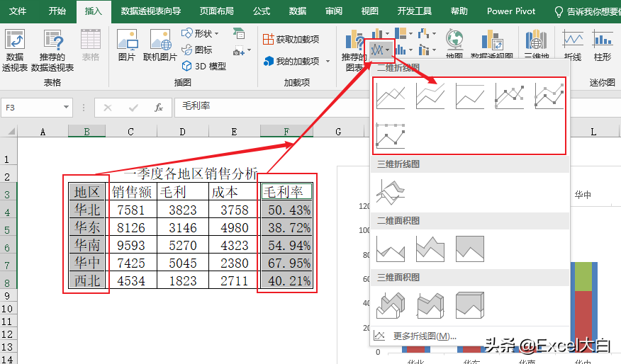
Task: Open the line chart dropdown button
Action: point(380,50)
